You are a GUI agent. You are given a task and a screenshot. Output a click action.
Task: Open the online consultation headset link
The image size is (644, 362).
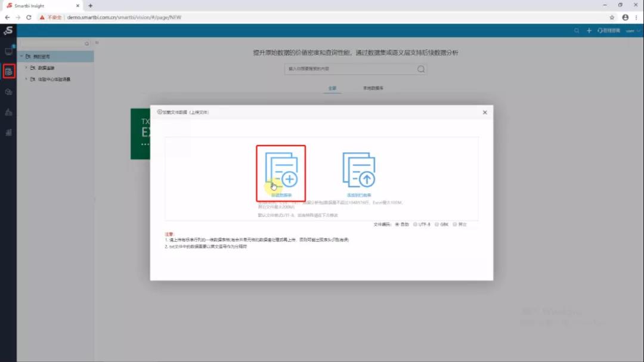[x=609, y=31]
